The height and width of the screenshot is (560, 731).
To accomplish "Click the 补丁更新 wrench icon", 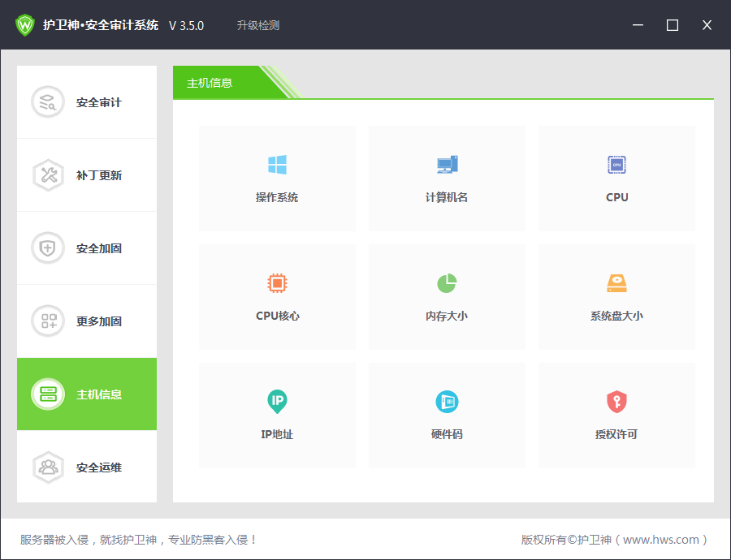I will click(48, 175).
